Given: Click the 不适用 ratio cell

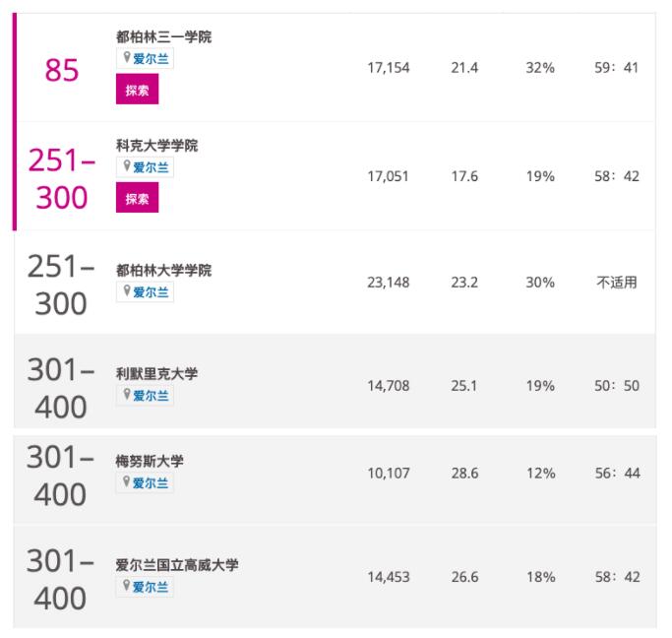Looking at the screenshot, I should point(617,283).
